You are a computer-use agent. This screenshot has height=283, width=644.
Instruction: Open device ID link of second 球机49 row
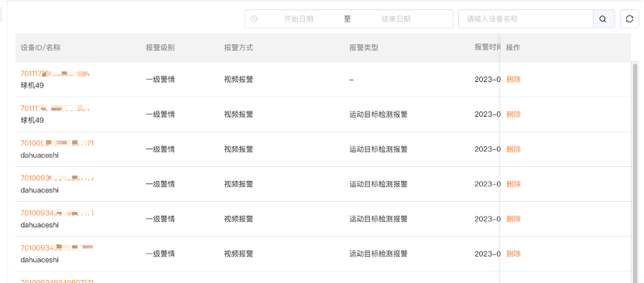point(56,108)
